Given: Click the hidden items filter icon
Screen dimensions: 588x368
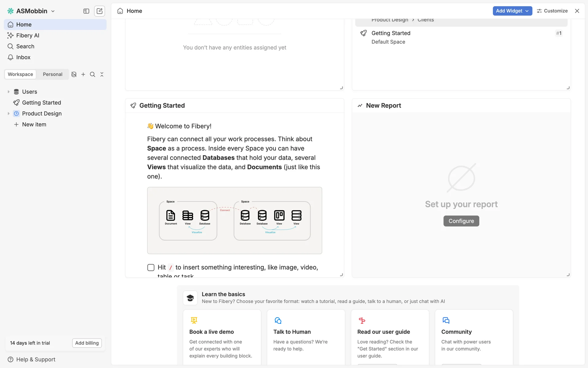Looking at the screenshot, I should 74,75.
